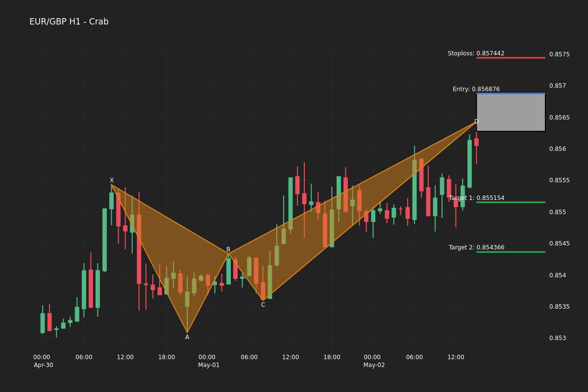Click the Apr-30 date axis label
Screen dimensions: 588x392
43,366
